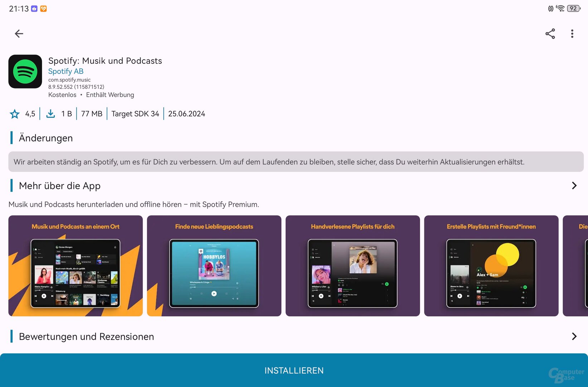Select the package name com.spotify.music
Viewport: 588px width, 387px height.
(x=69, y=80)
